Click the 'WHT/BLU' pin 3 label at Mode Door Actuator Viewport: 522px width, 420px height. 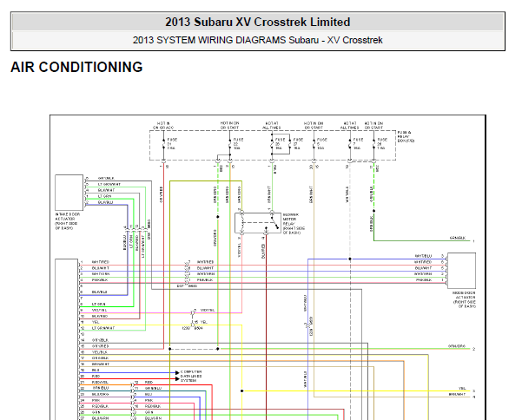[x=423, y=256]
